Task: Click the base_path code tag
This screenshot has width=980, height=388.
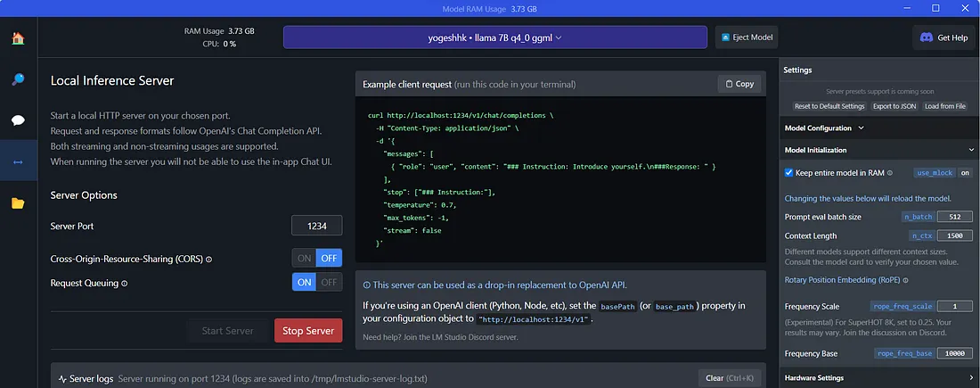Action: coord(674,306)
